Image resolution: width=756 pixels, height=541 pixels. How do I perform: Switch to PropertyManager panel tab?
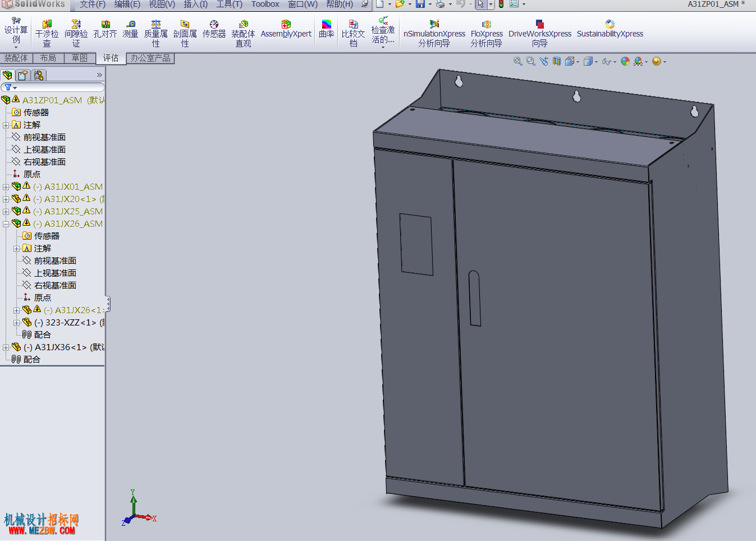pyautogui.click(x=23, y=75)
